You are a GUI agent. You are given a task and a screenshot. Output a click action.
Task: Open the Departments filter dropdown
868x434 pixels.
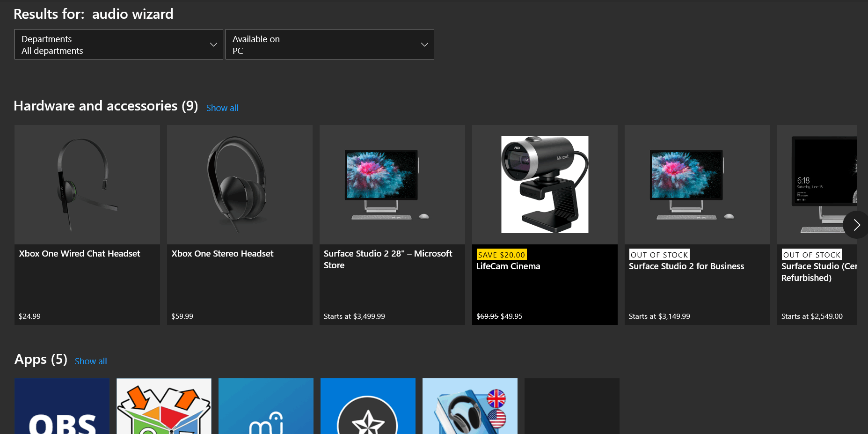tap(119, 44)
